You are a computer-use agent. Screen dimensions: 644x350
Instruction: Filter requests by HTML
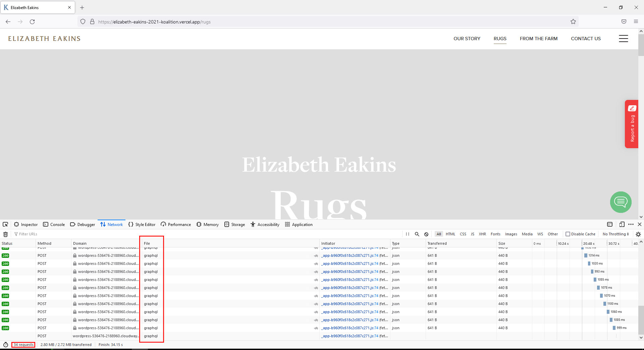[x=450, y=234]
